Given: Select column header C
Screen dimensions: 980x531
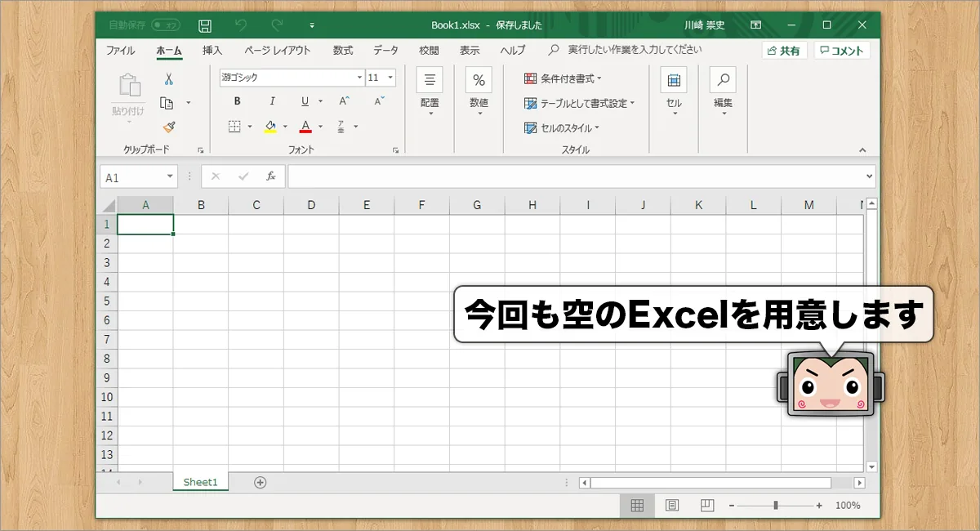Looking at the screenshot, I should [x=256, y=205].
